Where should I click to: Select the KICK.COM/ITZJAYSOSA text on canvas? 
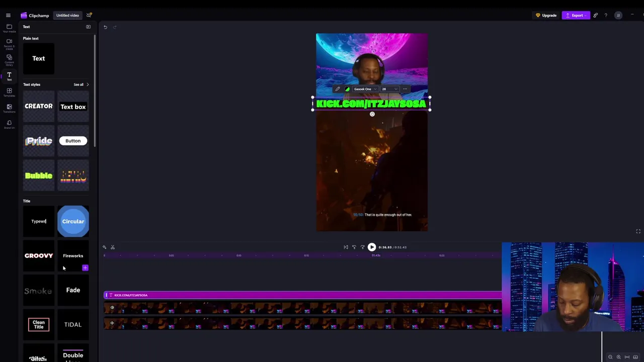pyautogui.click(x=371, y=104)
